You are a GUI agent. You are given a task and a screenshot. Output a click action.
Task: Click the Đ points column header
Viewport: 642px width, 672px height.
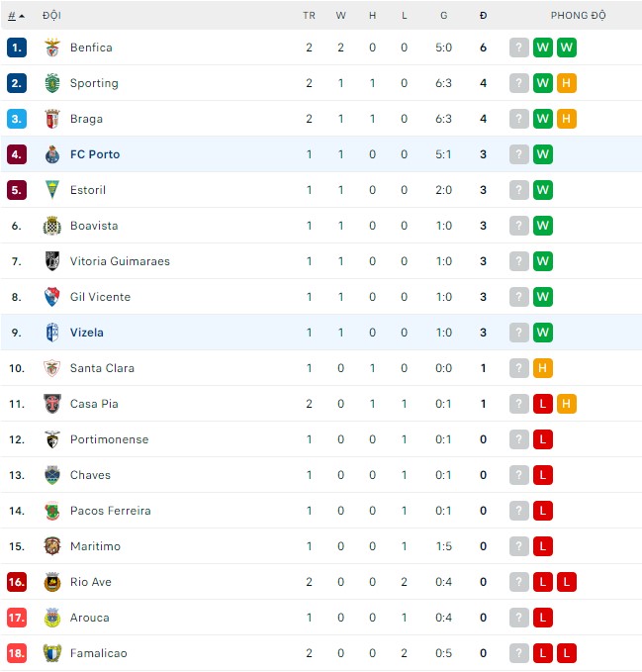tap(483, 16)
